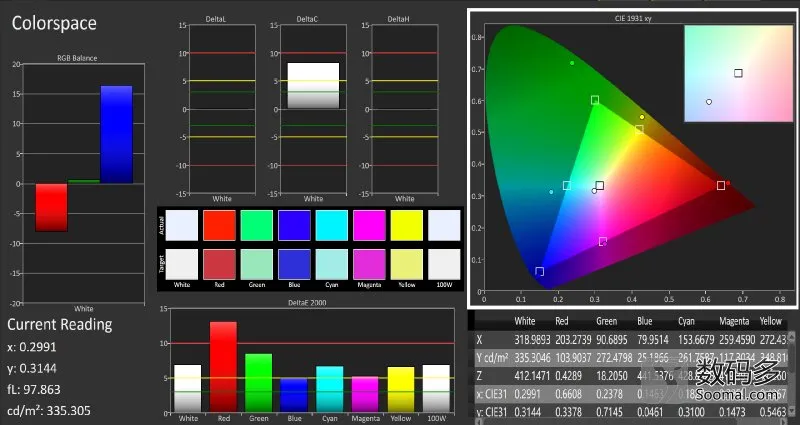Click the Cyan column header in data table

tap(686, 321)
